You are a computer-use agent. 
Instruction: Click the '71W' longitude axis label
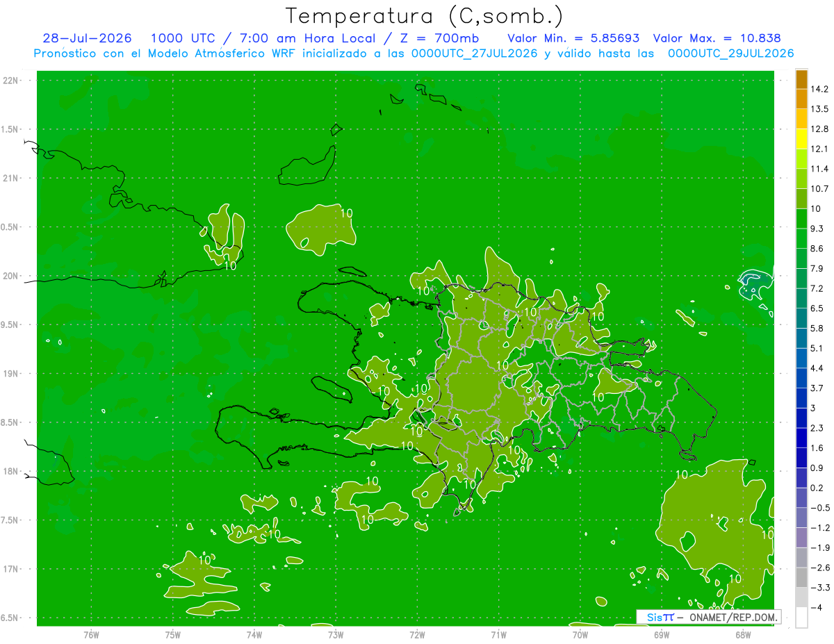(498, 635)
